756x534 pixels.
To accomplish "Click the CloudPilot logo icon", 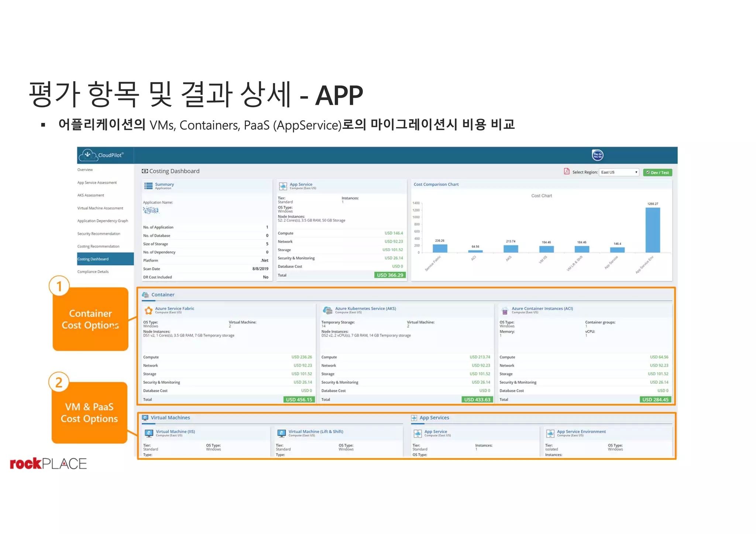I will [x=88, y=155].
